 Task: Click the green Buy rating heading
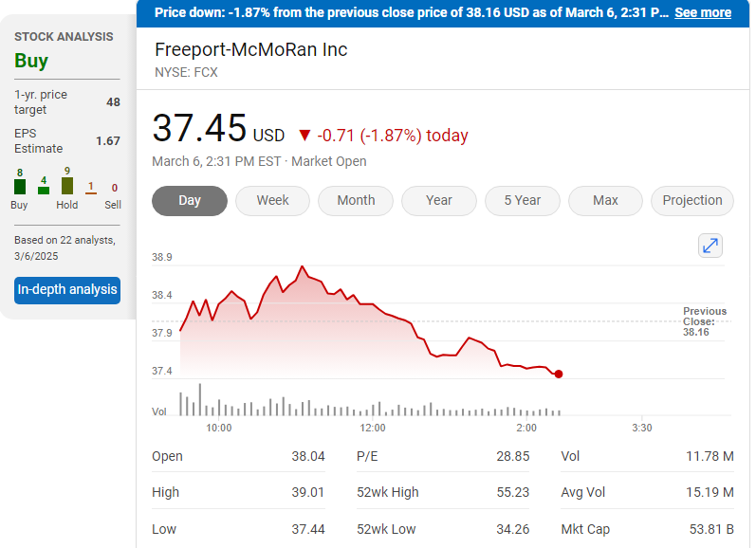(31, 61)
